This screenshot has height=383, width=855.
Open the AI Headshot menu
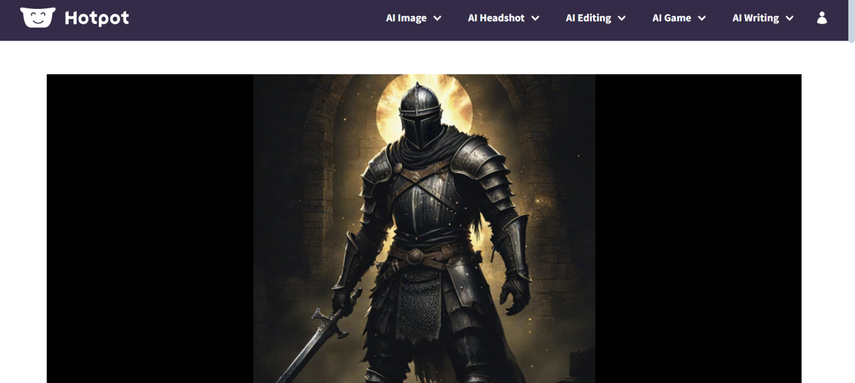point(496,18)
